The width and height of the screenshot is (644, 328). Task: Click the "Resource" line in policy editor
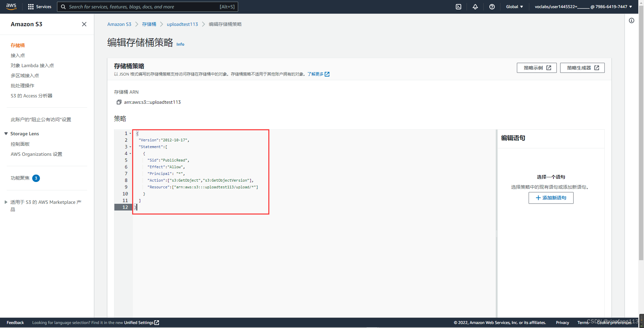click(x=203, y=187)
